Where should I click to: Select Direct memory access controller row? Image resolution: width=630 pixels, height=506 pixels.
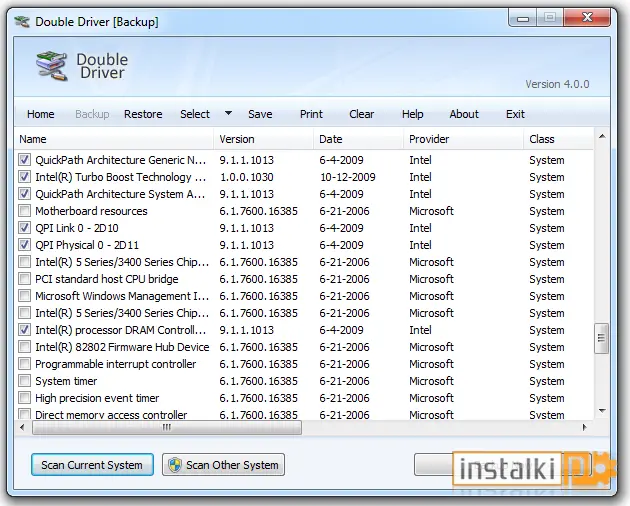coord(304,415)
